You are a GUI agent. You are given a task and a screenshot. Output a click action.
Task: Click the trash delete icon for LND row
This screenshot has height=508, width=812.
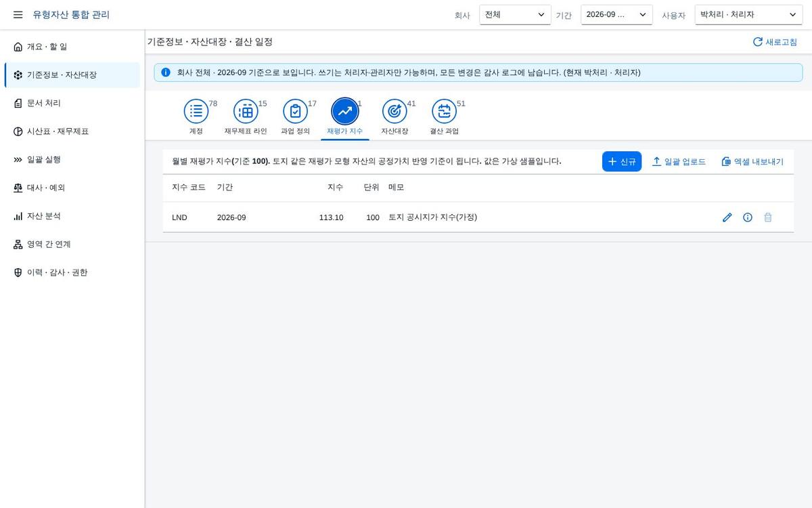point(768,217)
